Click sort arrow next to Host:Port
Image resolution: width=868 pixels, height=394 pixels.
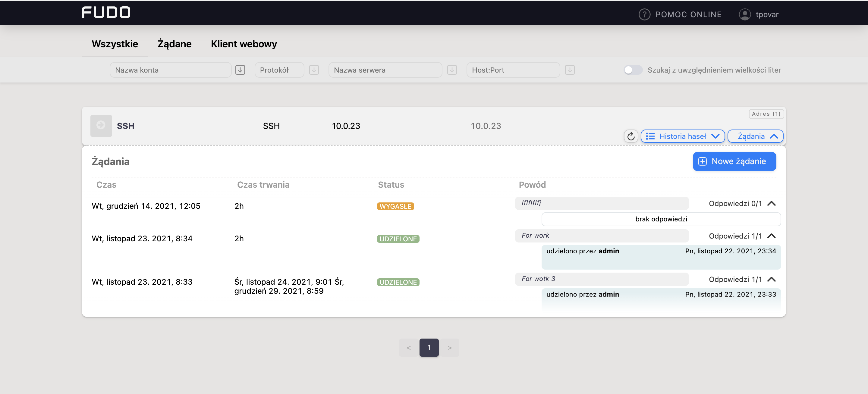[x=569, y=70]
